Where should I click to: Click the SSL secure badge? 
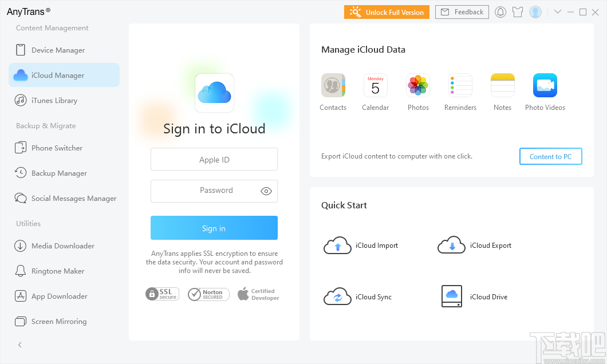162,294
